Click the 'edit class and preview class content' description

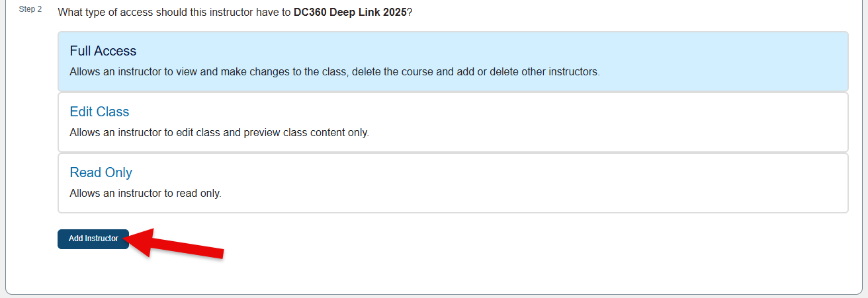[x=219, y=132]
